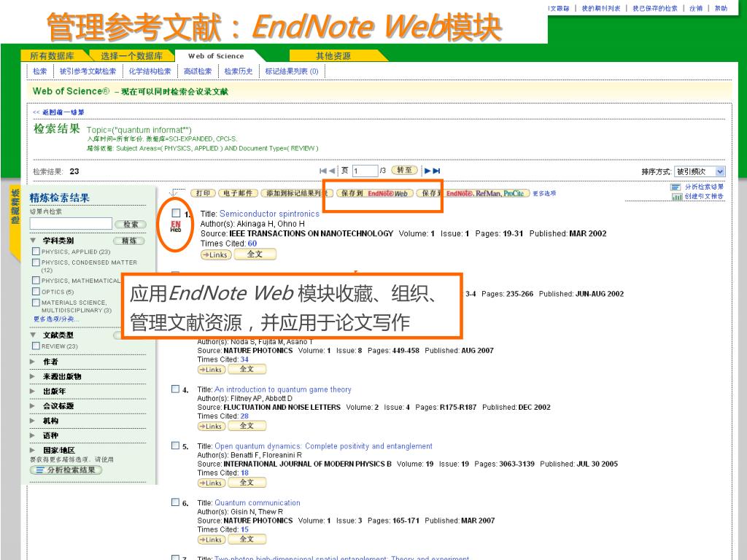747x560 pixels.
Task: Open 高级检索 in the sub menu
Action: coord(198,71)
